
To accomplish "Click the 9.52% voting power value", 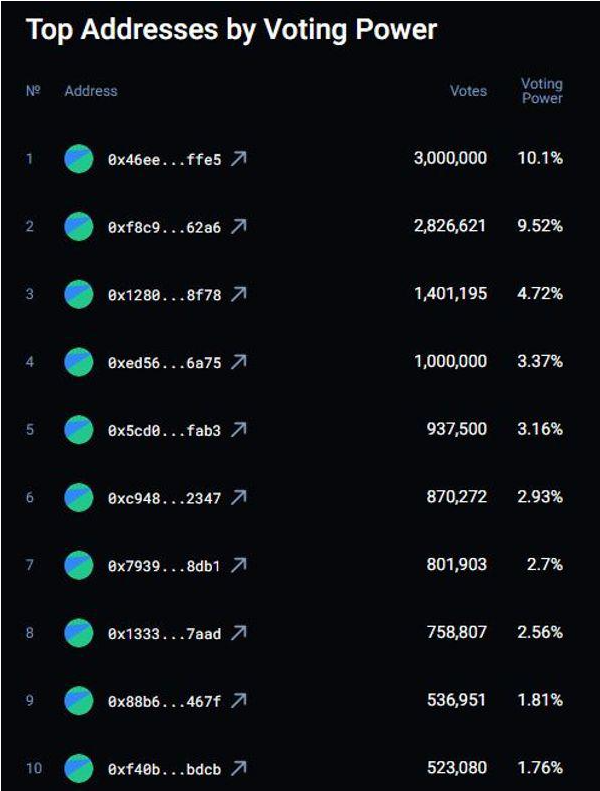I will (540, 226).
